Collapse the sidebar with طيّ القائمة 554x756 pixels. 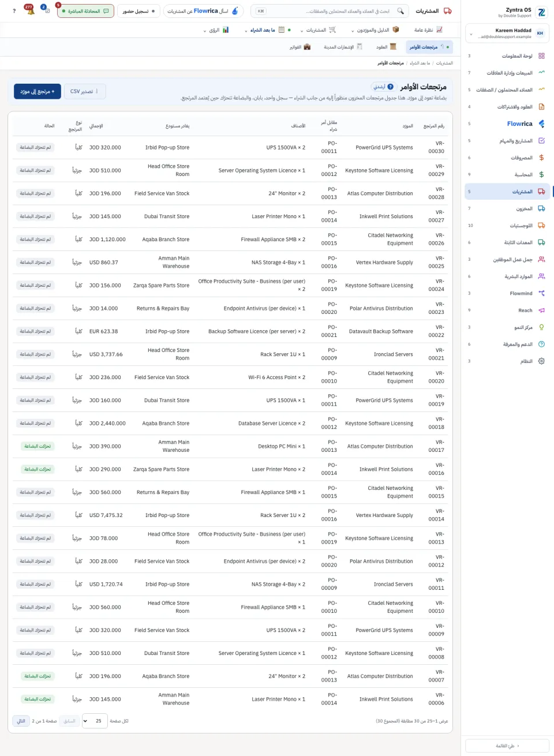click(x=507, y=746)
